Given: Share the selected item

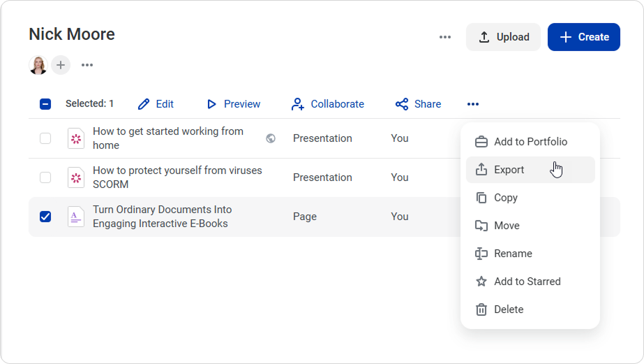Looking at the screenshot, I should [418, 104].
